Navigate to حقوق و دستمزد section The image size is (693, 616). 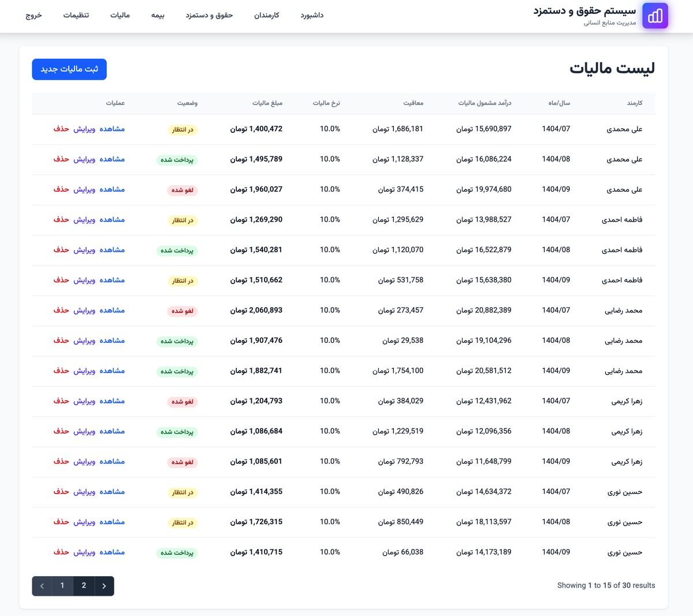(x=209, y=16)
